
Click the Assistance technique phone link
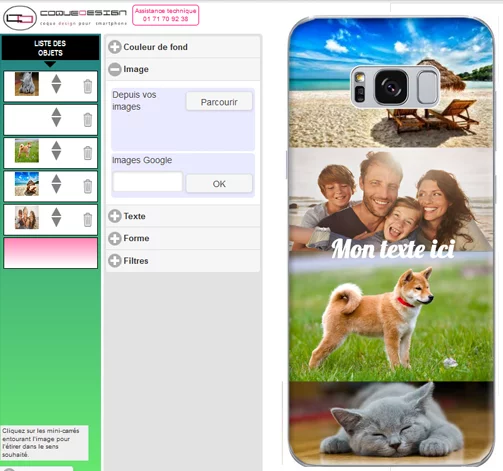166,15
